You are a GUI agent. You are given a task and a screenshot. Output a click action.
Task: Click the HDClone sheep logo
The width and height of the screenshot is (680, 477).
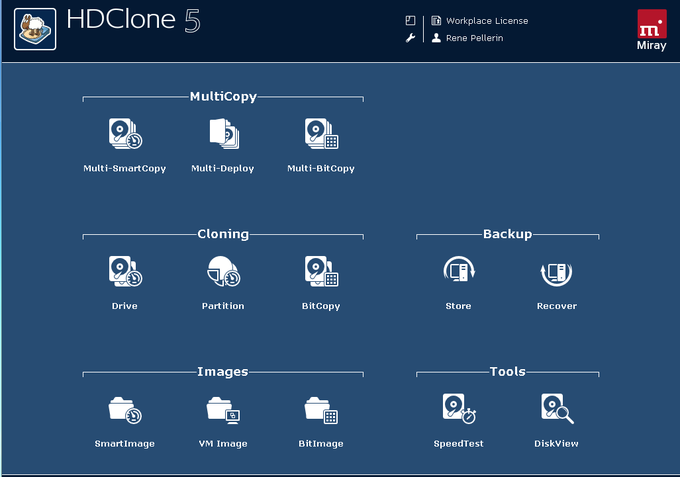pos(35,29)
